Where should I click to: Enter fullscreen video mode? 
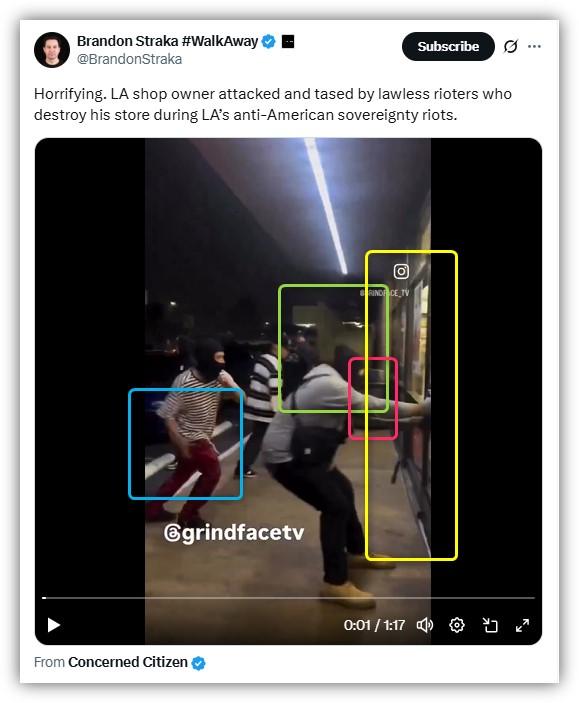[x=522, y=625]
